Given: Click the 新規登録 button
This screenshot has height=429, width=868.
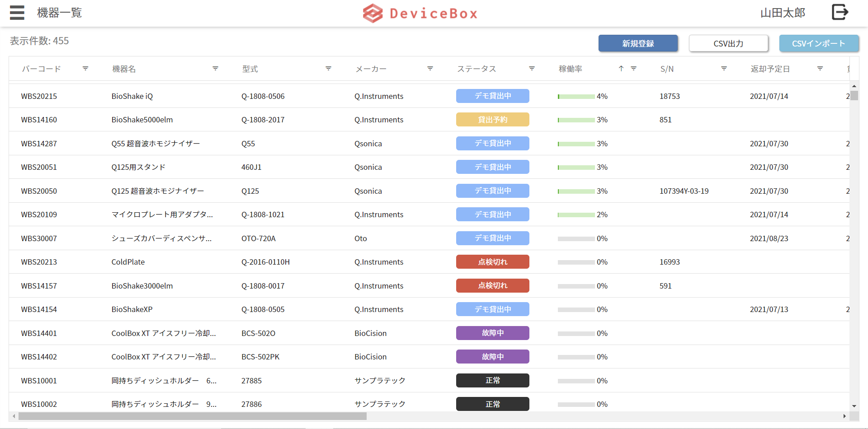Looking at the screenshot, I should click(638, 43).
